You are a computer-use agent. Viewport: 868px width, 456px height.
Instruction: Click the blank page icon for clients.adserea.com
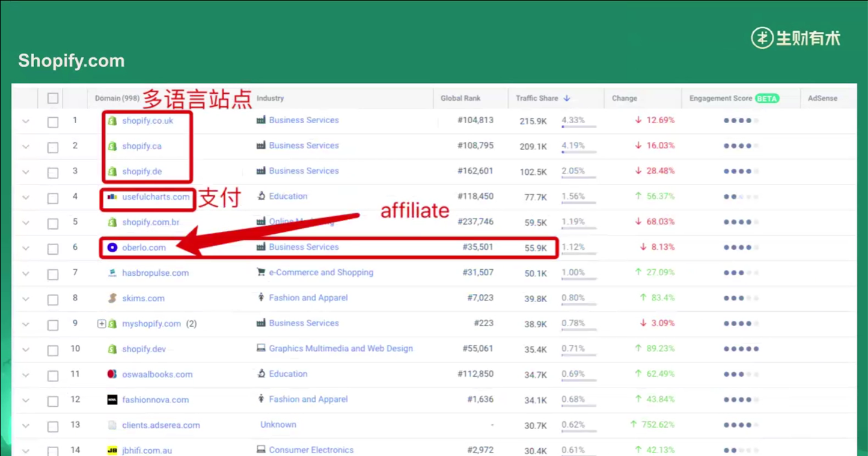[x=112, y=425]
